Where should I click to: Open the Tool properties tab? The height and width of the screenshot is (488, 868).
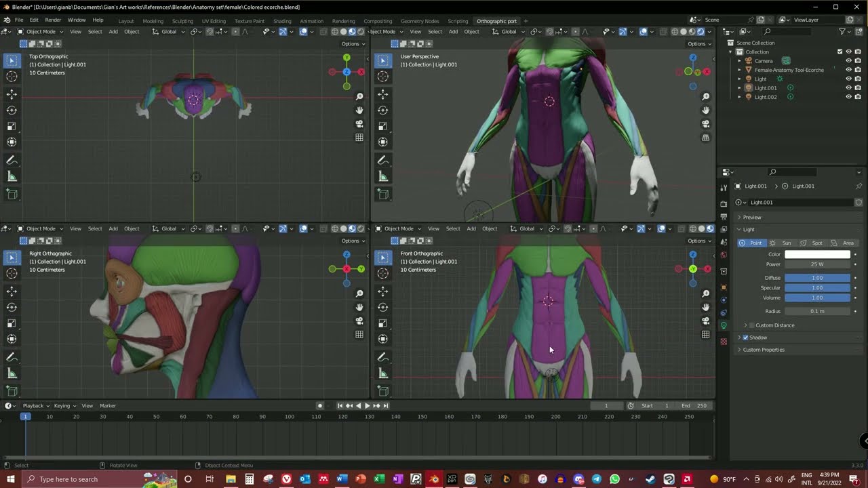724,186
